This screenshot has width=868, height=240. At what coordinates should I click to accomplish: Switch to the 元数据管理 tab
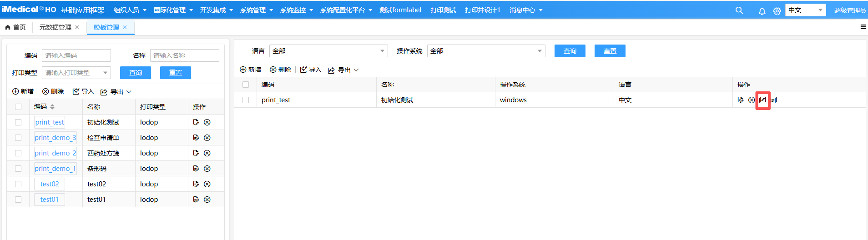[55, 27]
